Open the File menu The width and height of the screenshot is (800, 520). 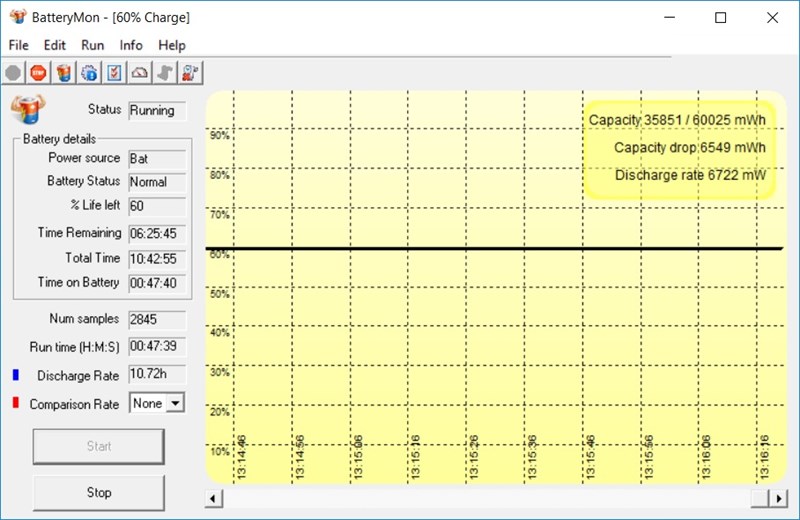point(19,45)
